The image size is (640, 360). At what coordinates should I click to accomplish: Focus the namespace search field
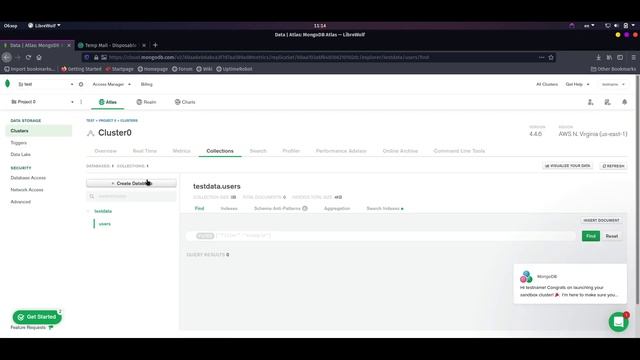[x=131, y=196]
